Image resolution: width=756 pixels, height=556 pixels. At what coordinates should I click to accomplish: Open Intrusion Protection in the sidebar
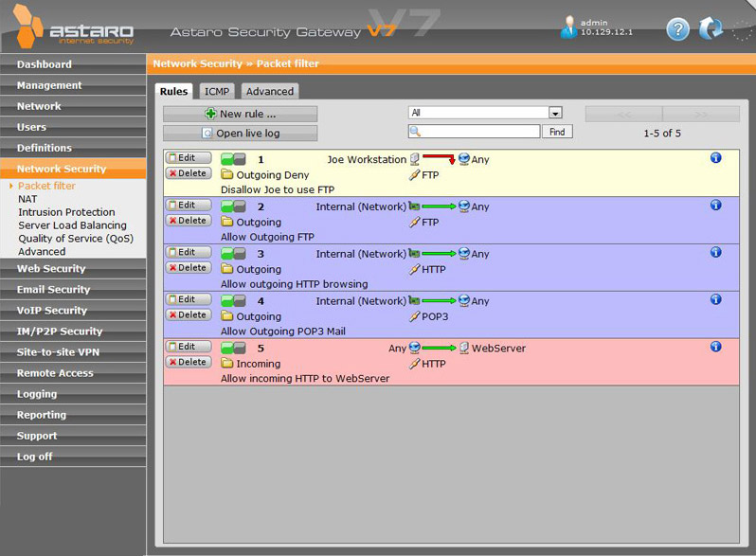[66, 212]
